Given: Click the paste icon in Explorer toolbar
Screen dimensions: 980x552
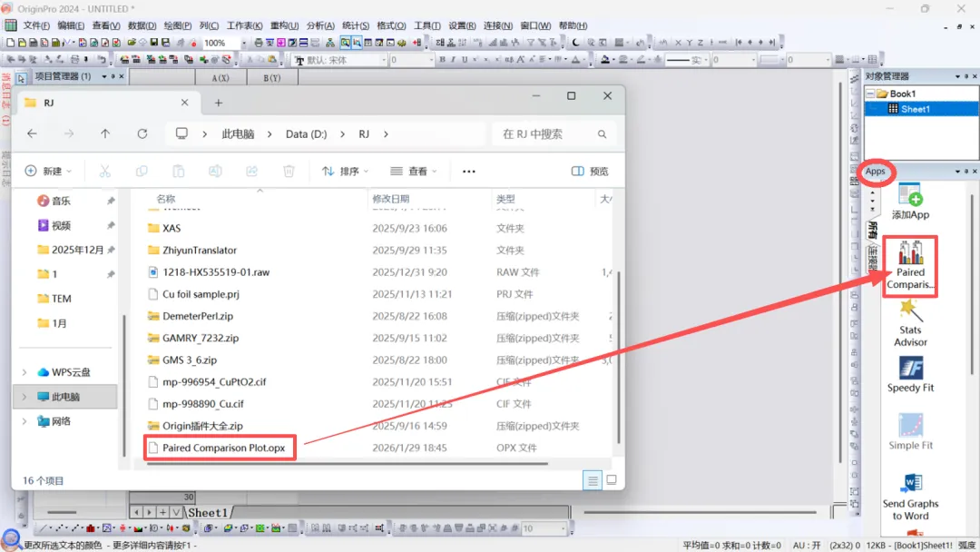Looking at the screenshot, I should 178,171.
